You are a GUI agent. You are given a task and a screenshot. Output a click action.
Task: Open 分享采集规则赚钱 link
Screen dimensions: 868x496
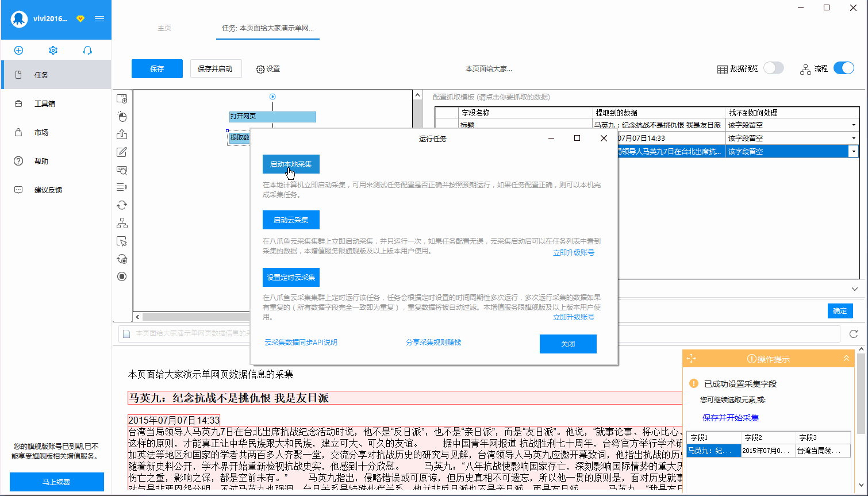click(x=433, y=342)
